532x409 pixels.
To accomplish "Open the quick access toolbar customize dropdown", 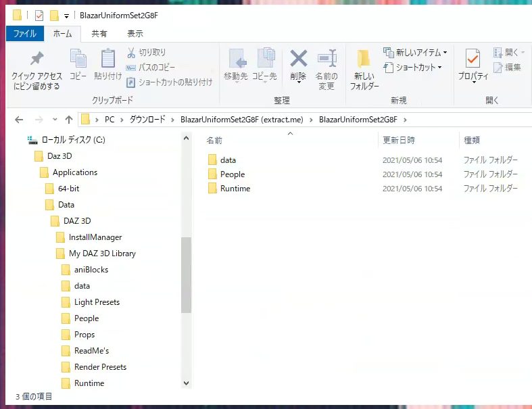I will tap(66, 16).
